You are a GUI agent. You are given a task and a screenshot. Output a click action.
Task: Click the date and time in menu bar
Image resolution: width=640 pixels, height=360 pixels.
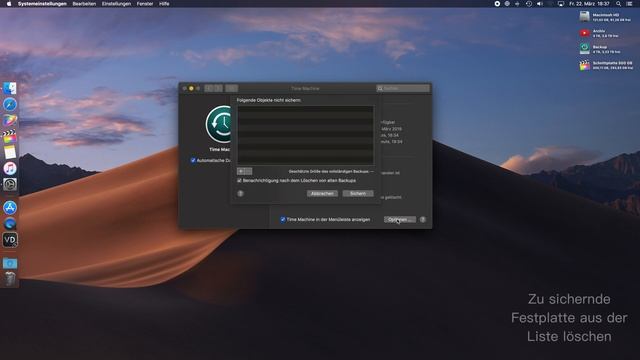click(589, 4)
